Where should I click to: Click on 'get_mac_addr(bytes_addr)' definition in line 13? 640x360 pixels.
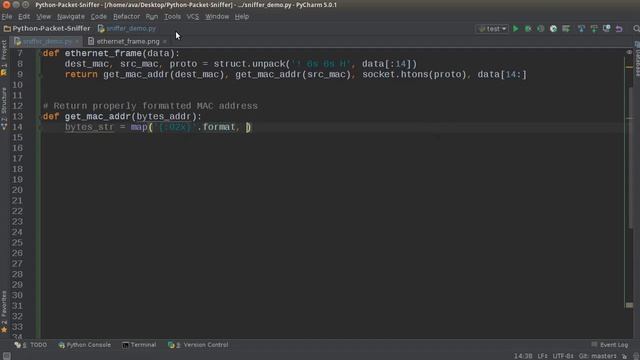point(130,117)
